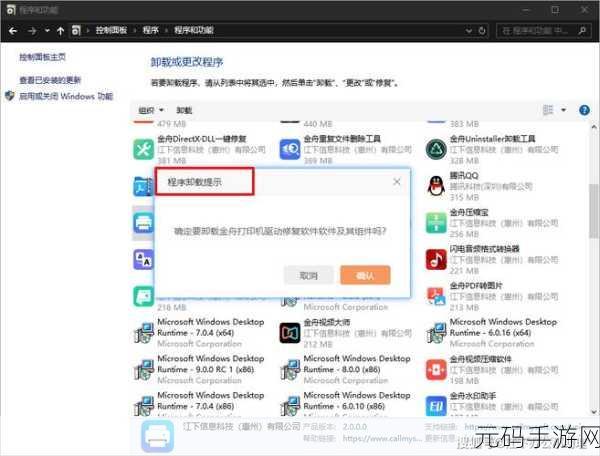Screen dimensions: 600x456
Task: Select the translation app icon left of dialog
Action: click(143, 259)
